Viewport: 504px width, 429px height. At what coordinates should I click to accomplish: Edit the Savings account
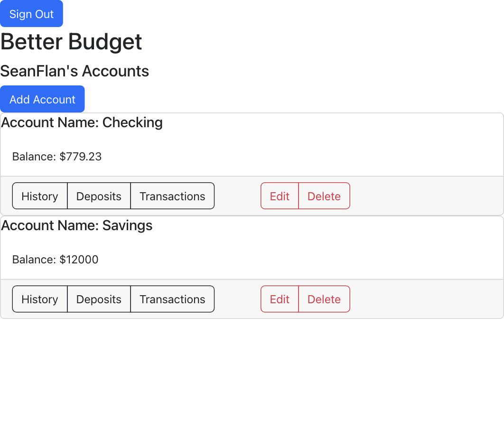280,299
